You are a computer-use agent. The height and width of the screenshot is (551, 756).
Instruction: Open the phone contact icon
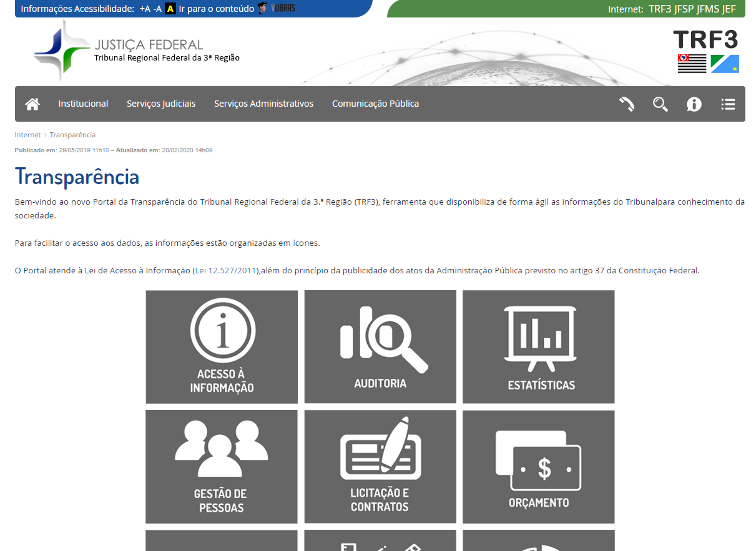(626, 104)
